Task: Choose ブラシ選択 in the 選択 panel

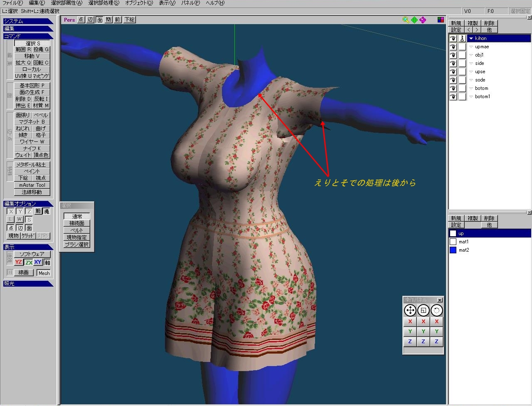Action: point(77,245)
